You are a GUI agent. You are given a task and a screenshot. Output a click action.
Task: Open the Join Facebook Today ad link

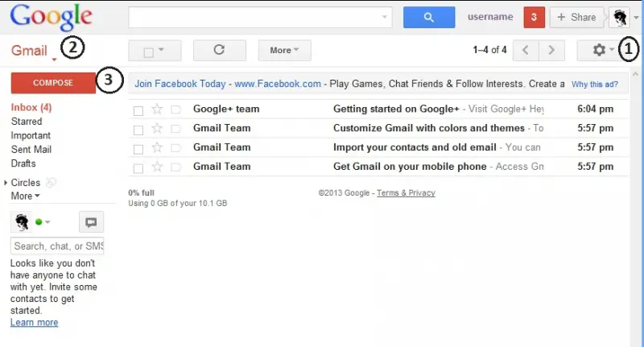[180, 84]
